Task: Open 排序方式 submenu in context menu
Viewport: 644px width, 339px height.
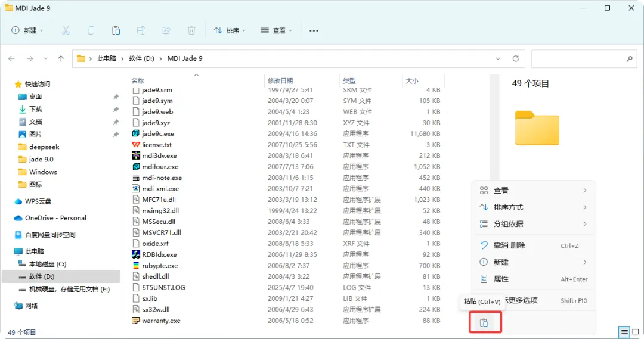Action: pyautogui.click(x=534, y=207)
